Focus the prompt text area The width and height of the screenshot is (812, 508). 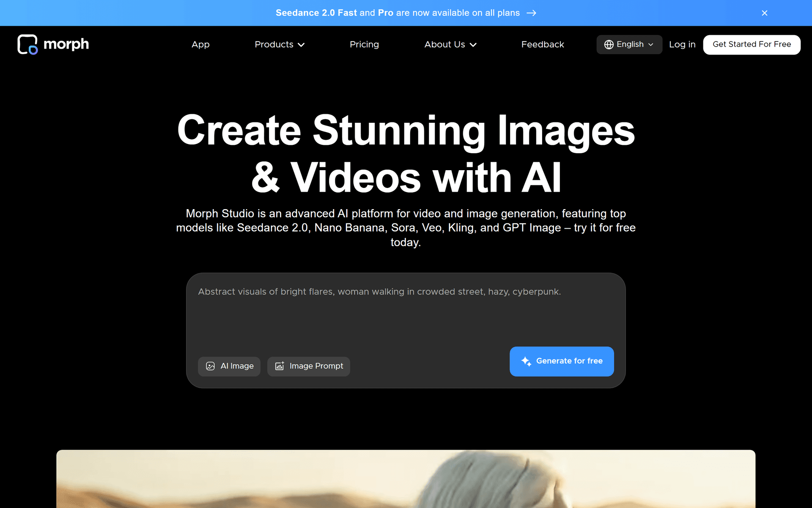point(406,313)
